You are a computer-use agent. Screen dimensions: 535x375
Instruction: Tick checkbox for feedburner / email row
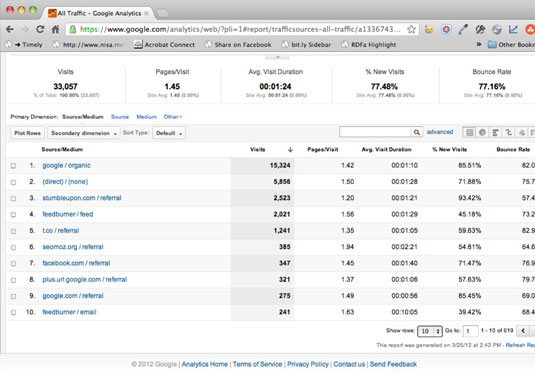pyautogui.click(x=13, y=313)
